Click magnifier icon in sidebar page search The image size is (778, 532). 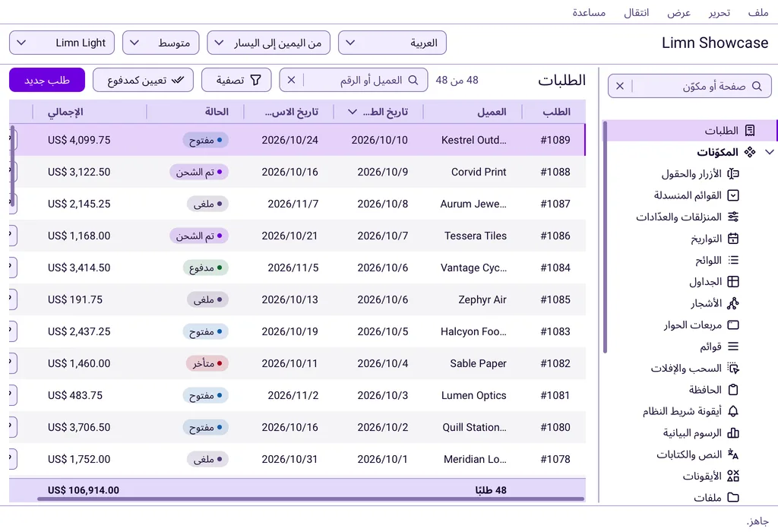[x=757, y=86]
